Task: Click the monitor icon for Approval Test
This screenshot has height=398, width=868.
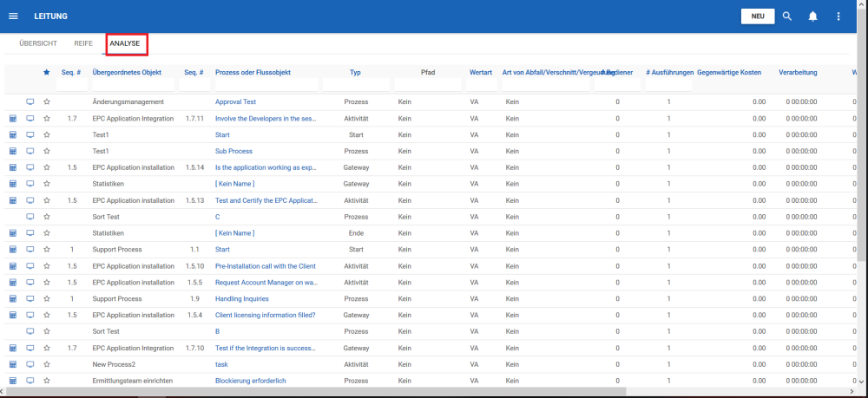Action: click(30, 102)
